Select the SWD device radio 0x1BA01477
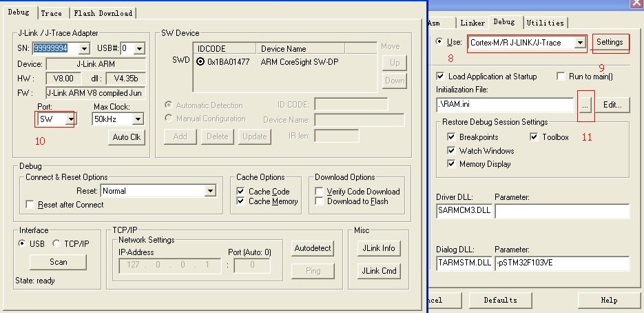644x313 pixels. [200, 62]
